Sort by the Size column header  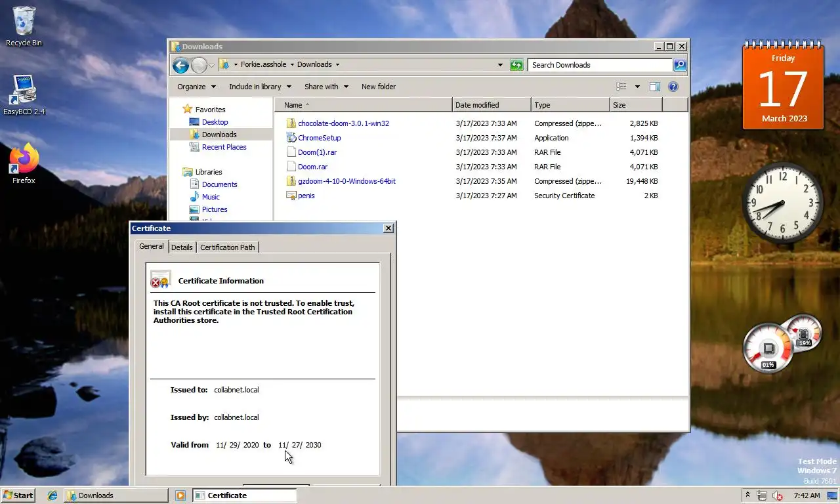pos(636,105)
